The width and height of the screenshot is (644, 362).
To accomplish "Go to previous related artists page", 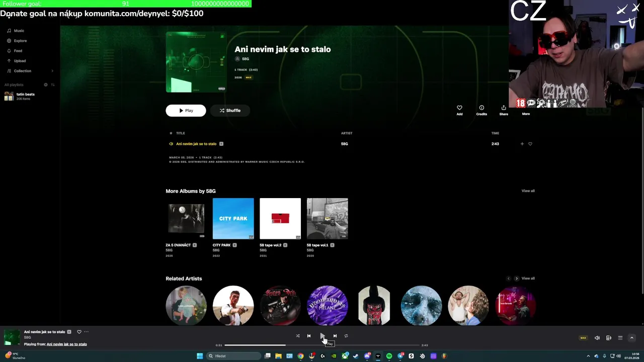I will click(508, 279).
